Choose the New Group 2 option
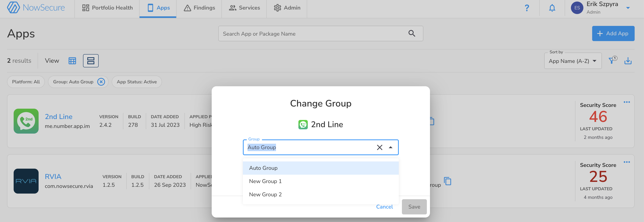 (321, 195)
